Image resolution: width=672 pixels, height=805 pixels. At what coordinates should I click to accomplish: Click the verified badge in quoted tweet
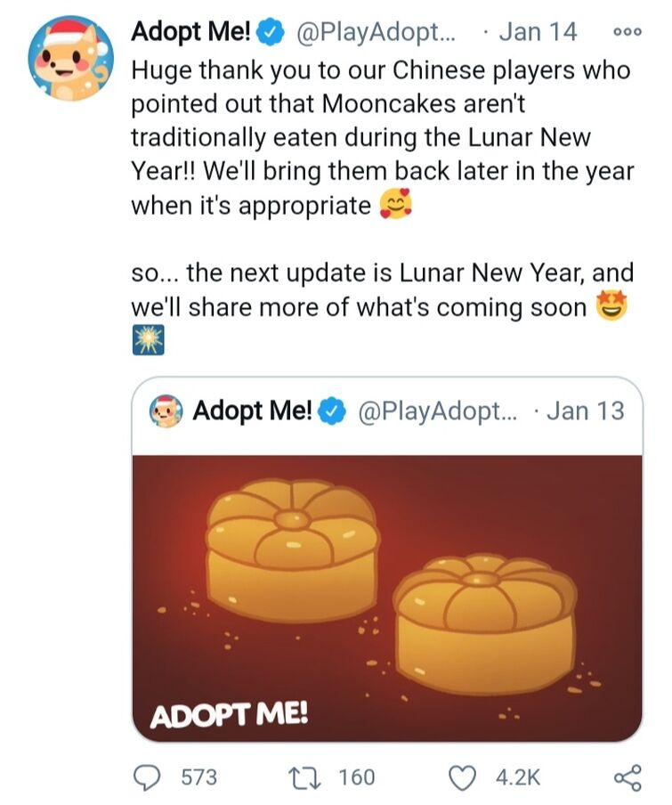(x=333, y=411)
